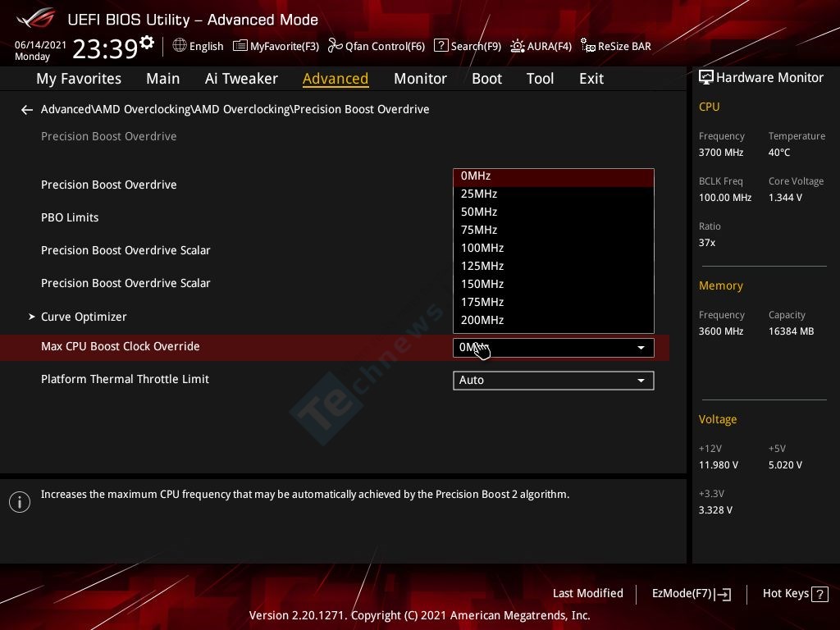Open MyFavorite (F3) list
The width and height of the screenshot is (840, 630).
[x=276, y=46]
